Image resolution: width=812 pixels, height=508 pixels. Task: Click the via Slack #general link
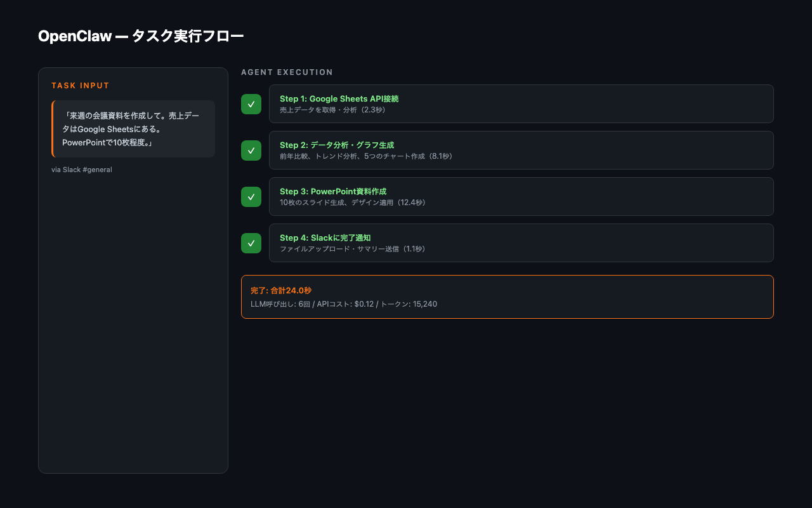click(x=82, y=170)
